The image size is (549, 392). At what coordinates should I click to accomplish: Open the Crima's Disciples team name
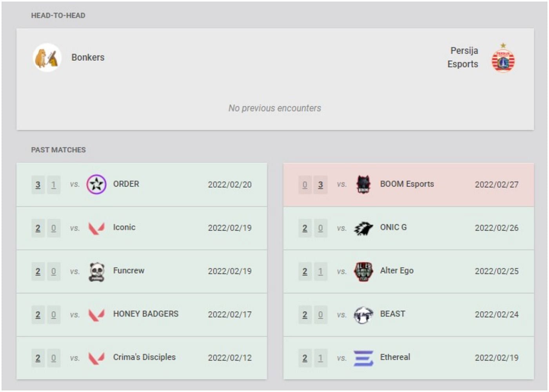click(144, 357)
